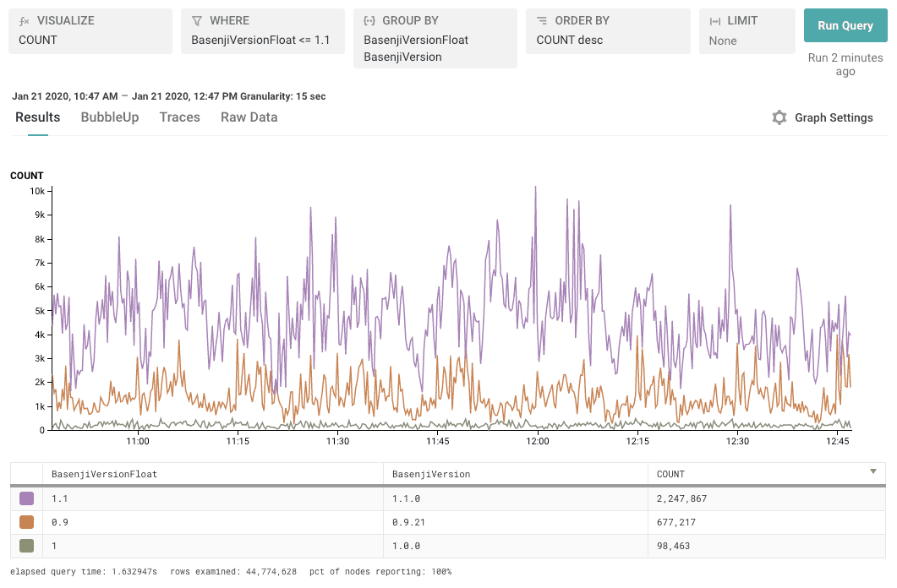The width and height of the screenshot is (897, 588).
Task: Click the BasenjiVersion column header in table
Action: tap(431, 474)
